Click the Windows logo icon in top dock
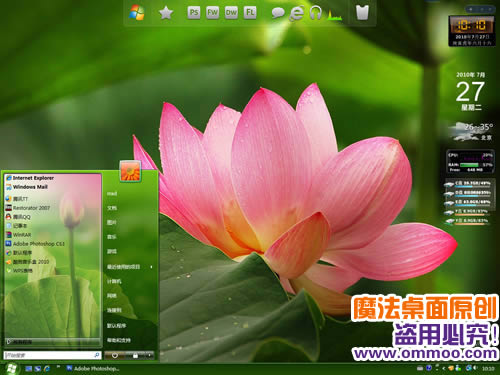This screenshot has height=375, width=500. [137, 13]
